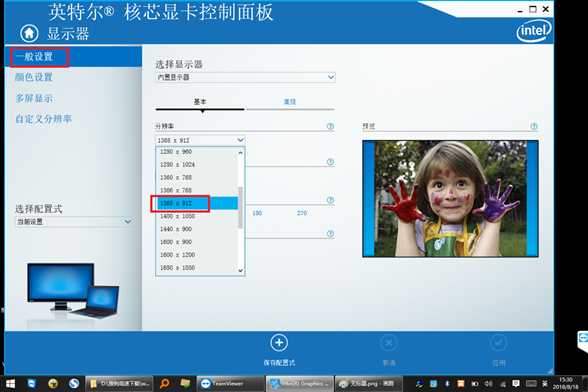
Task: Open action center notification icon
Action: (516, 384)
